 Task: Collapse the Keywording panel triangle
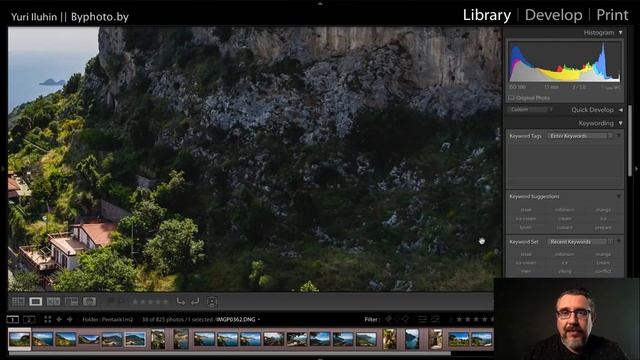click(x=620, y=123)
